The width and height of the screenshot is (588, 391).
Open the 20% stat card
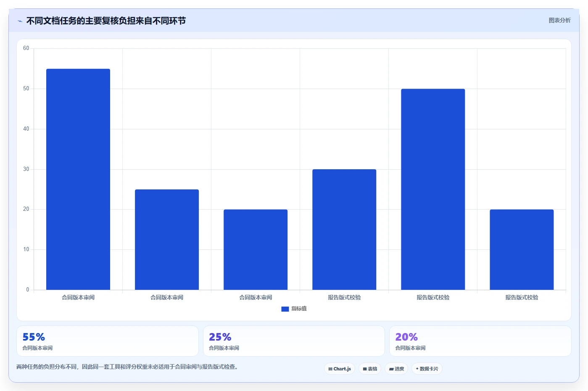(x=480, y=341)
